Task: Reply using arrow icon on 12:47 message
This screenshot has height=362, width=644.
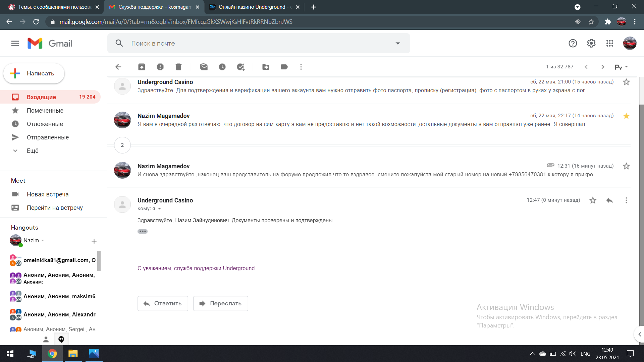Action: coord(609,200)
